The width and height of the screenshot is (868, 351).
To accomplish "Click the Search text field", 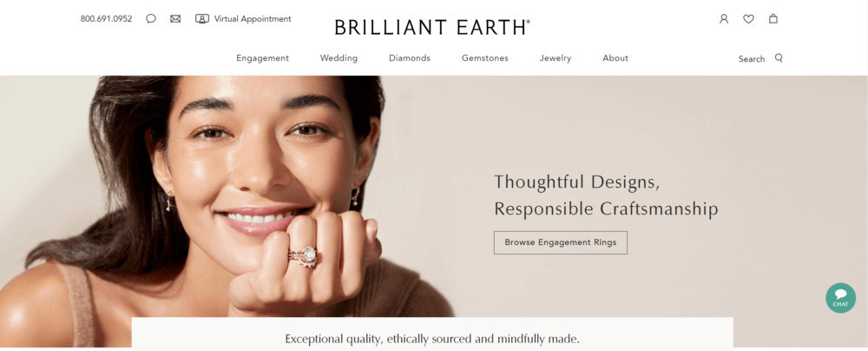I will pyautogui.click(x=751, y=59).
